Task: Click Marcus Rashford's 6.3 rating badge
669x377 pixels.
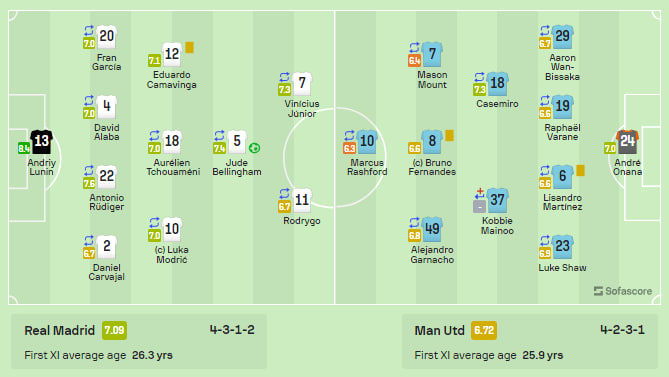Action: [349, 148]
